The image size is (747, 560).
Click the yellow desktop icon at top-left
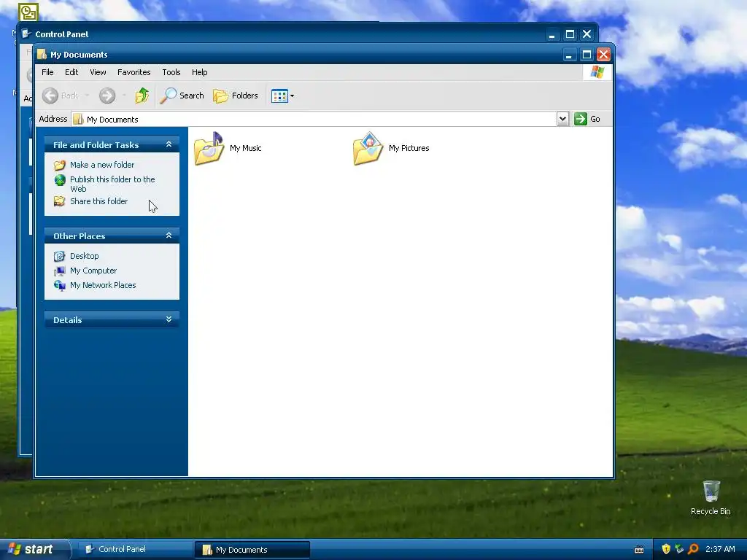[28, 12]
